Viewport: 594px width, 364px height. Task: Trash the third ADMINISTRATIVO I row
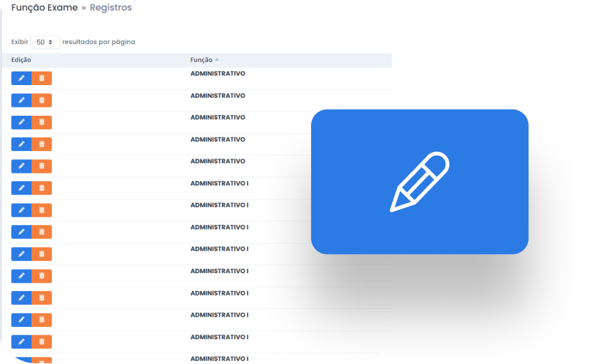click(42, 232)
